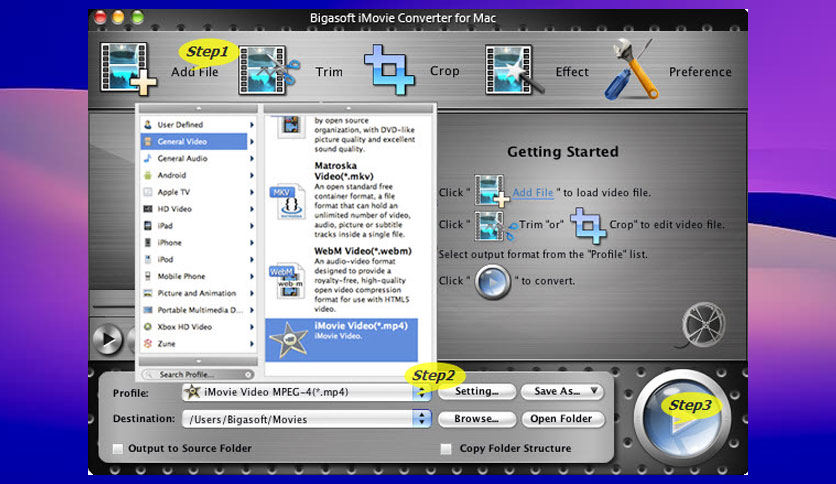Expand the iPhone submenu arrow
The image size is (836, 484).
(x=252, y=243)
